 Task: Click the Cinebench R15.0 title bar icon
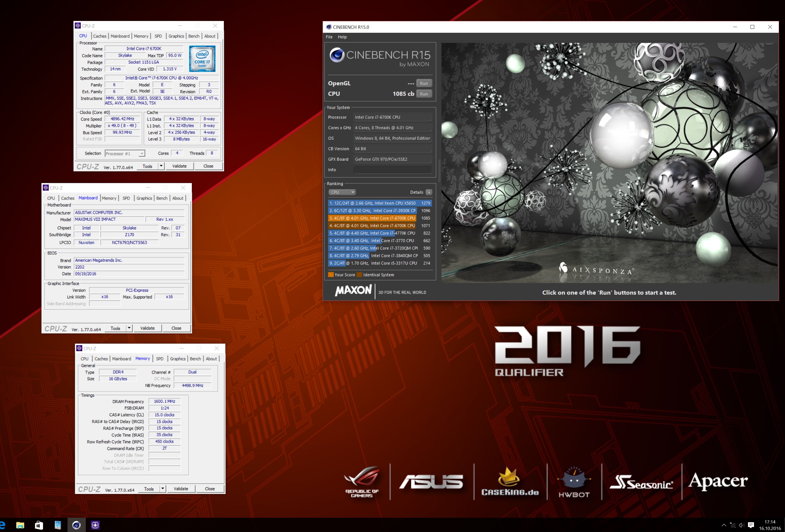click(x=329, y=27)
